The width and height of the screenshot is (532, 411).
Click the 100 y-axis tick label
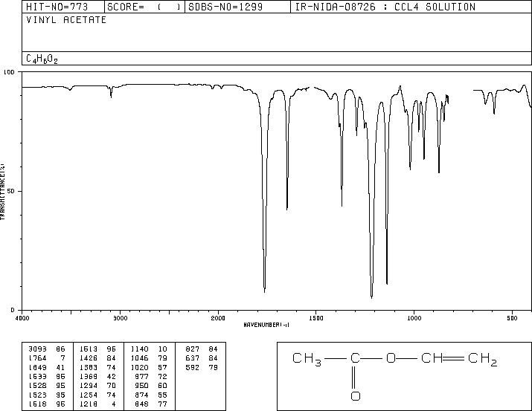[9, 72]
